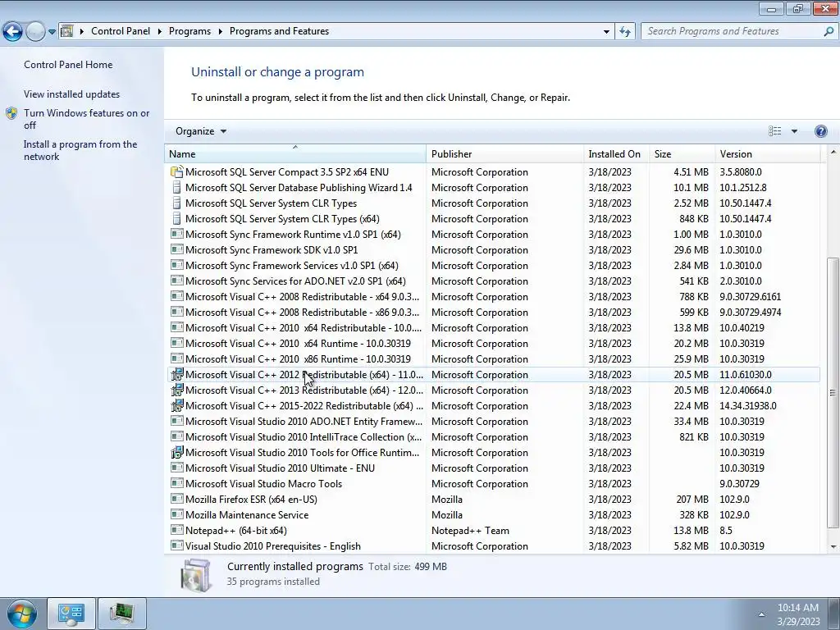Screen dimensions: 840x630
Task: Select Visual C++ 2010 x64 Runtime entry
Action: (x=492, y=343)
